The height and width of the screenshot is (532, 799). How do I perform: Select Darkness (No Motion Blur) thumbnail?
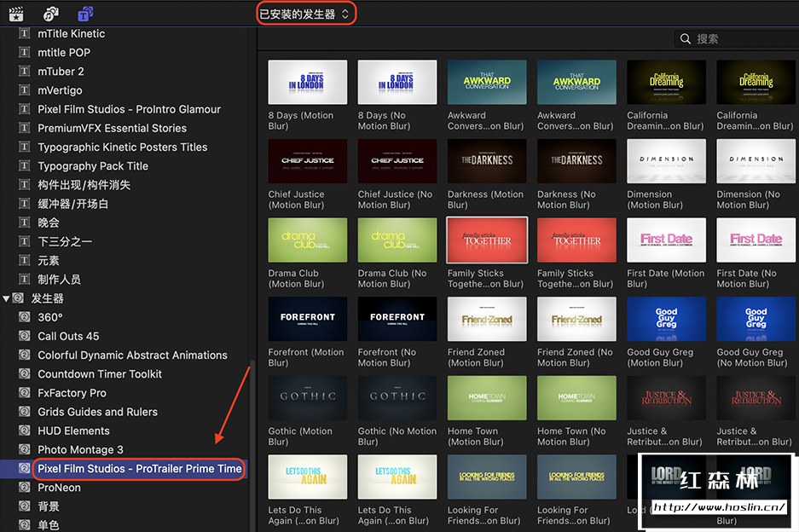(576, 161)
